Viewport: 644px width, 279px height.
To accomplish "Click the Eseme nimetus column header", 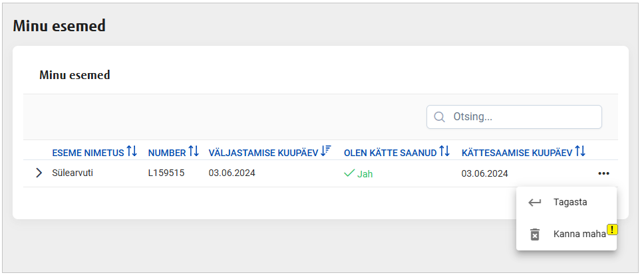I will tap(88, 153).
